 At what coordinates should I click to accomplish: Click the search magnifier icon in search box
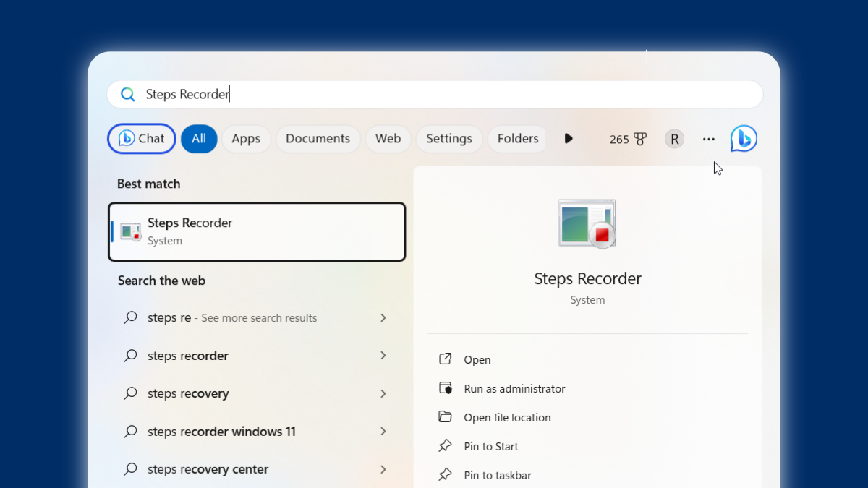(x=128, y=94)
